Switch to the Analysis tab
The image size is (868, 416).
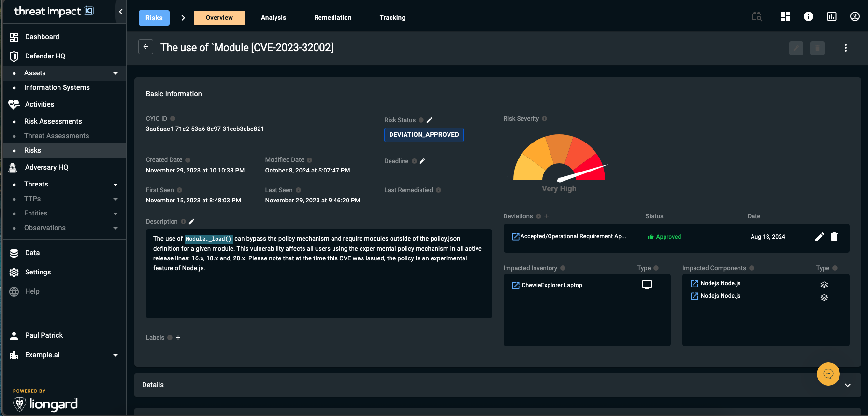274,18
